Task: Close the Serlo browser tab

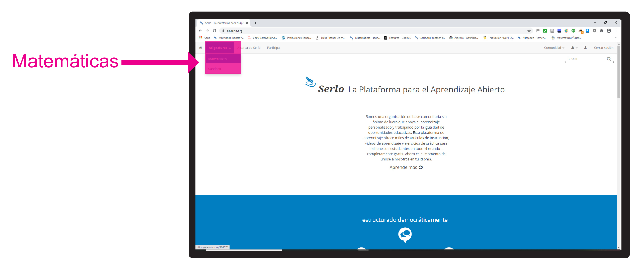Action: (247, 23)
